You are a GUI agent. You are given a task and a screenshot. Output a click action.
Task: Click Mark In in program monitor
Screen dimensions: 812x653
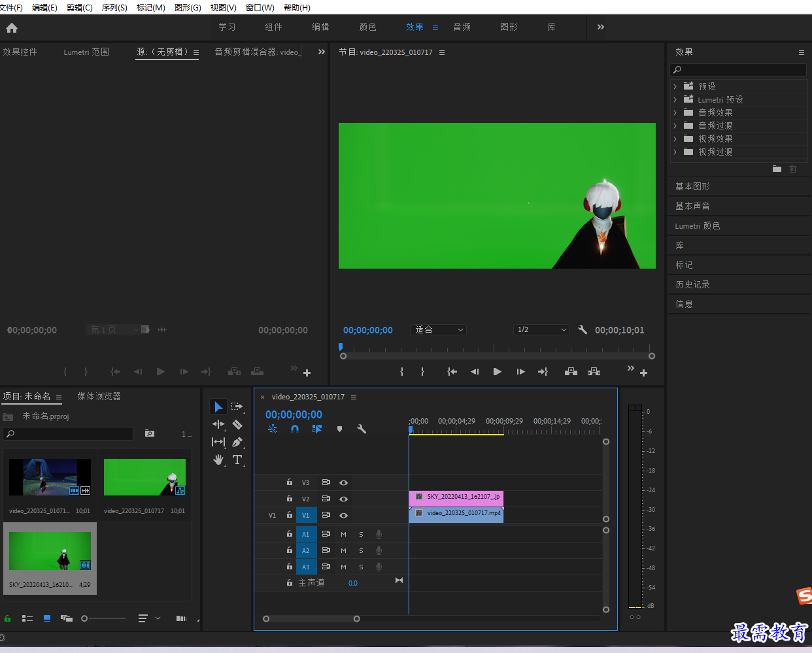pyautogui.click(x=401, y=371)
